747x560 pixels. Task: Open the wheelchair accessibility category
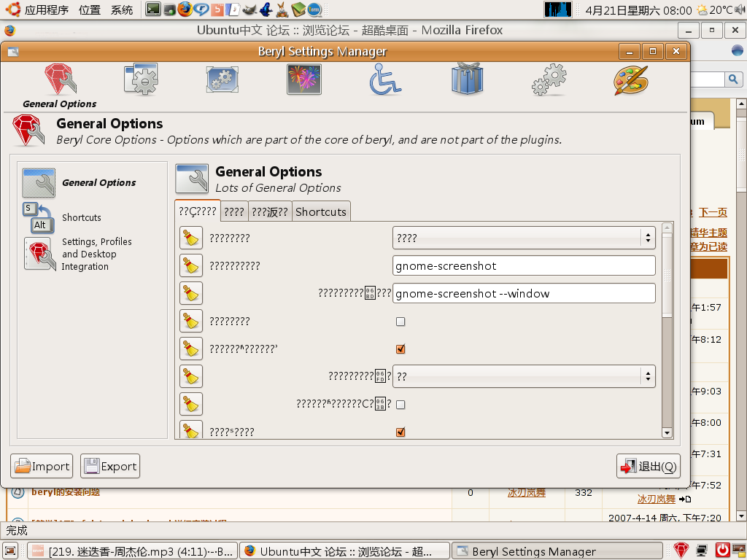(385, 79)
